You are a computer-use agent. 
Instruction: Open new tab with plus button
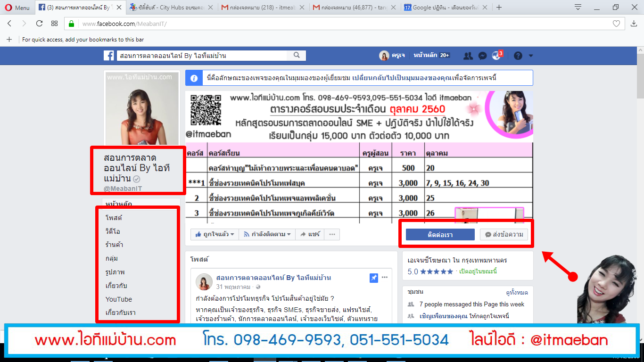pyautogui.click(x=499, y=7)
